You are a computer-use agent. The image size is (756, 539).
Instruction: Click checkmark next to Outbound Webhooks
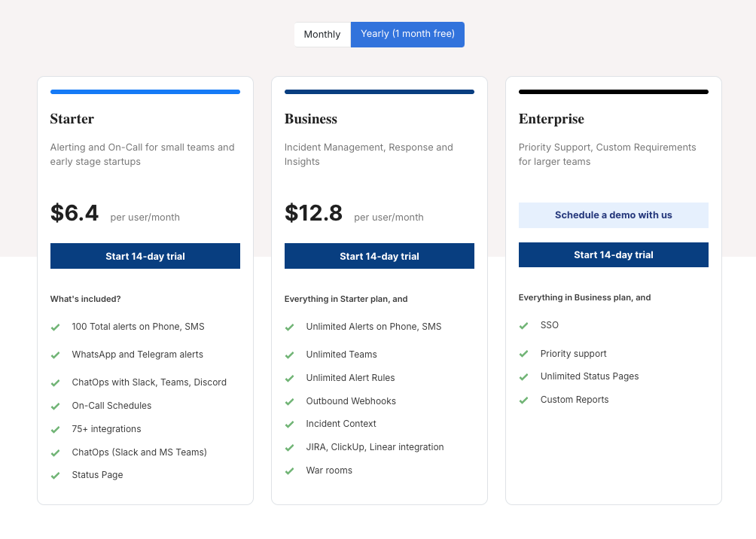(x=289, y=402)
